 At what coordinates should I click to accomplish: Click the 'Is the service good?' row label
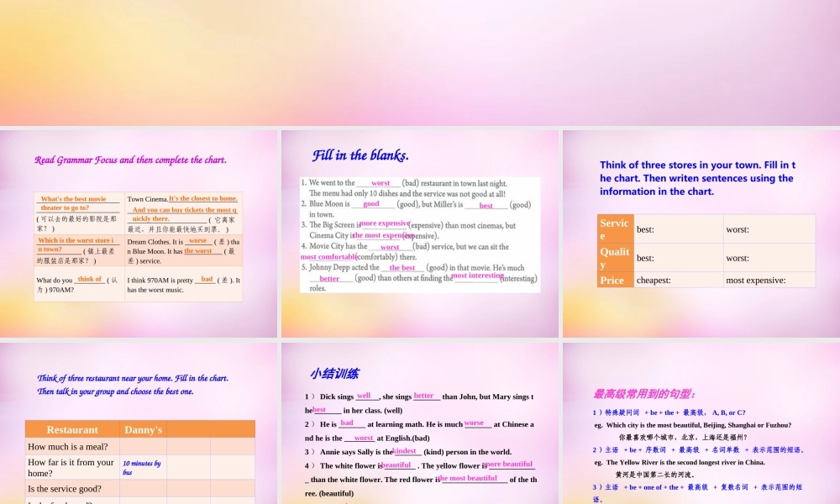click(66, 488)
